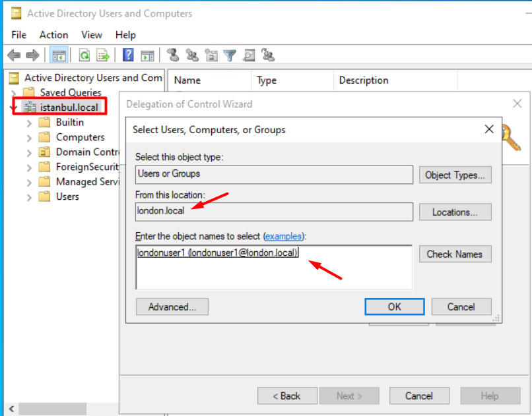Screen dimensions: 532x416
Task: Click the Forward arrow toolbar icon
Action: tap(32, 55)
